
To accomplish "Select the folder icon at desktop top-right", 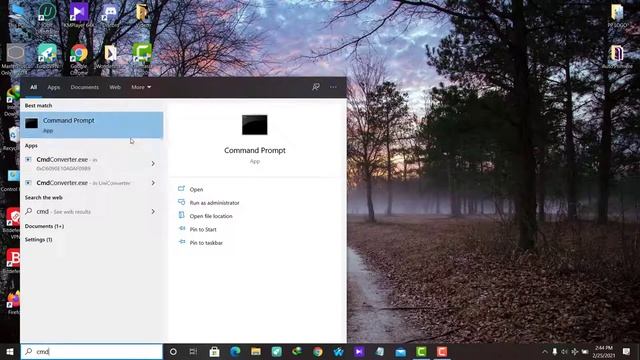I will point(617,16).
